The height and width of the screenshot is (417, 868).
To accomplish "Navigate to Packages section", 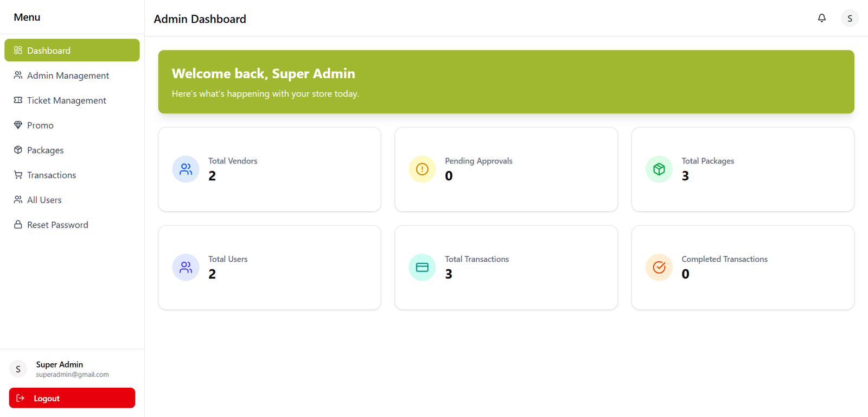I will click(x=45, y=150).
